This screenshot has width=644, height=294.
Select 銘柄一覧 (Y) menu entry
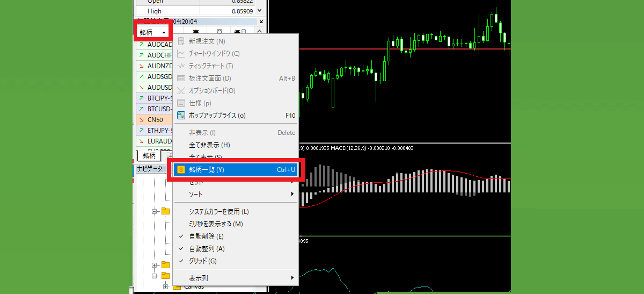pyautogui.click(x=235, y=170)
